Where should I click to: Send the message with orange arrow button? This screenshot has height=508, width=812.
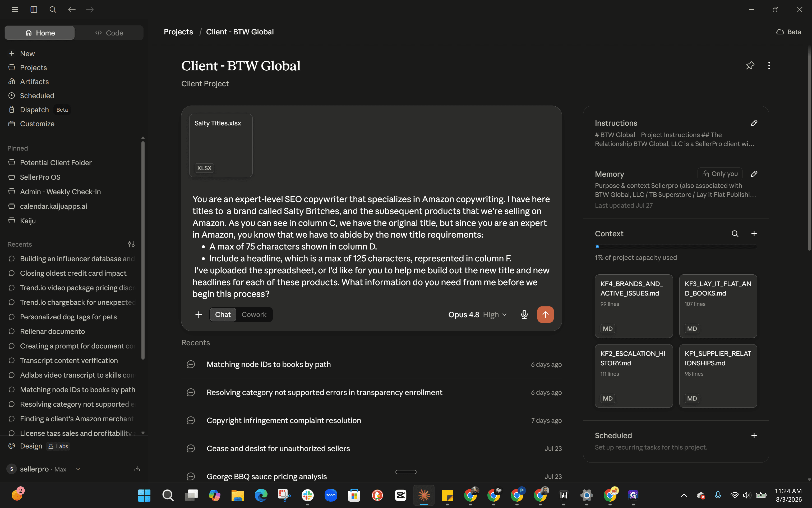[545, 315]
